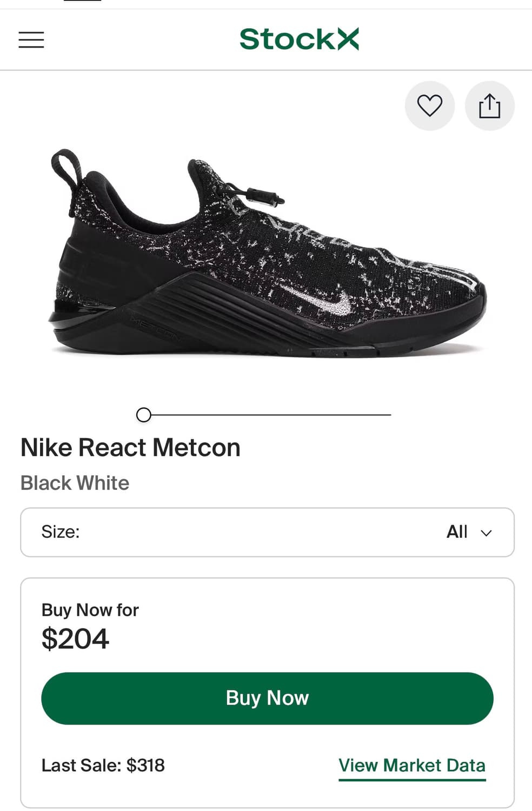The width and height of the screenshot is (532, 811).
Task: Click the "Size:" label
Action: 61,532
